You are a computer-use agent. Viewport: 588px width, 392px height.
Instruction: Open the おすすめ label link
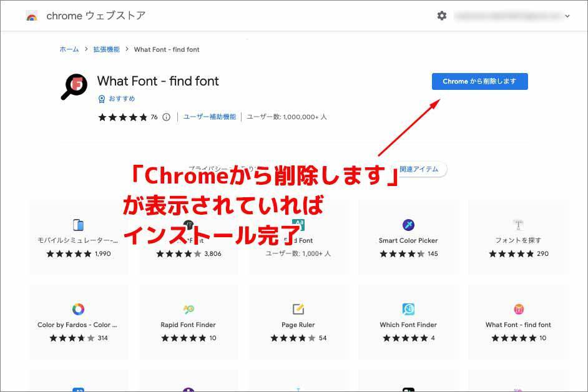click(122, 99)
